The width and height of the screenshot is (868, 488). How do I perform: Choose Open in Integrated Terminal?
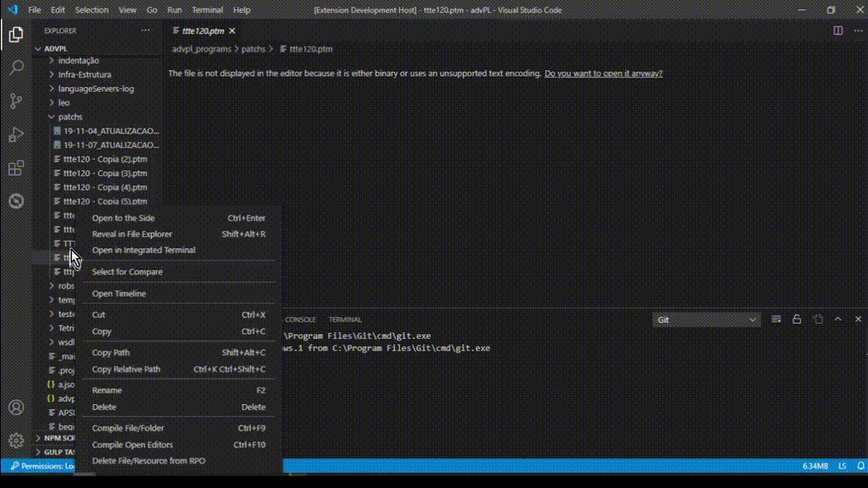click(x=178, y=250)
